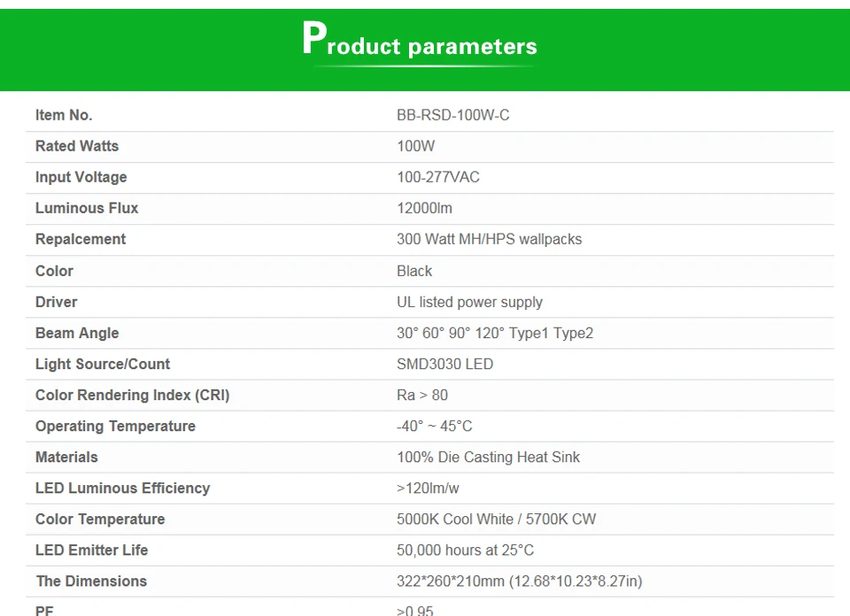Click the >120lm/w efficiency value
The image size is (850, 616).
point(428,489)
